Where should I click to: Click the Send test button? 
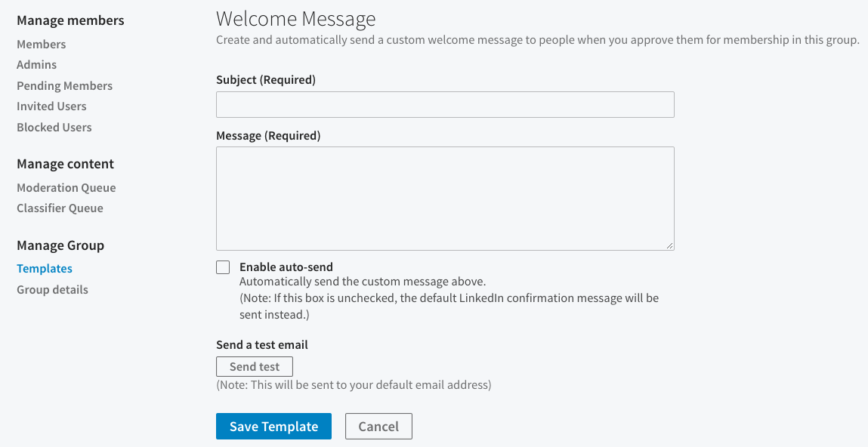(254, 366)
